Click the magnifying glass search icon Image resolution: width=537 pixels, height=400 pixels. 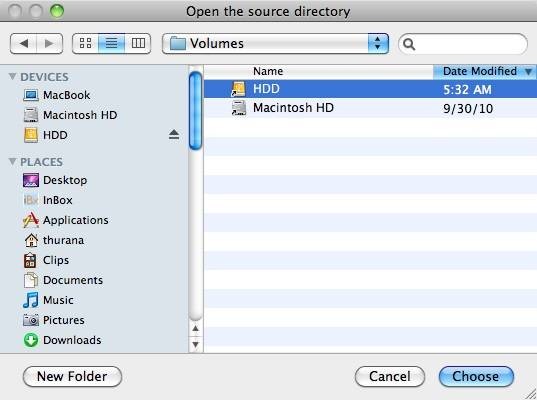[x=409, y=44]
